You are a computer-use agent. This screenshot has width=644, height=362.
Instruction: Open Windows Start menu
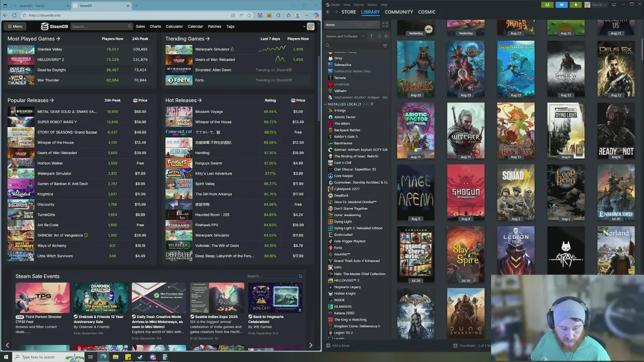pyautogui.click(x=6, y=357)
